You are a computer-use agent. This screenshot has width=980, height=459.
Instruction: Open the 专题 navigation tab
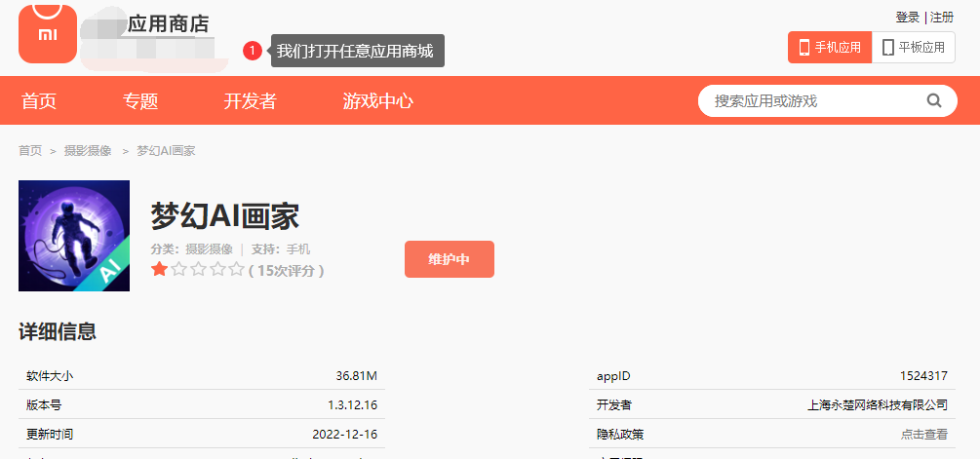click(140, 101)
